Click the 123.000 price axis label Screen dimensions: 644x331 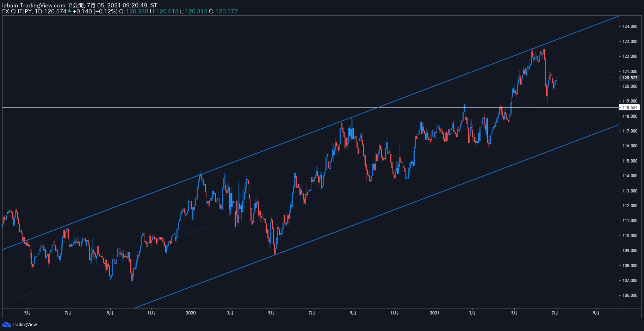coord(630,42)
